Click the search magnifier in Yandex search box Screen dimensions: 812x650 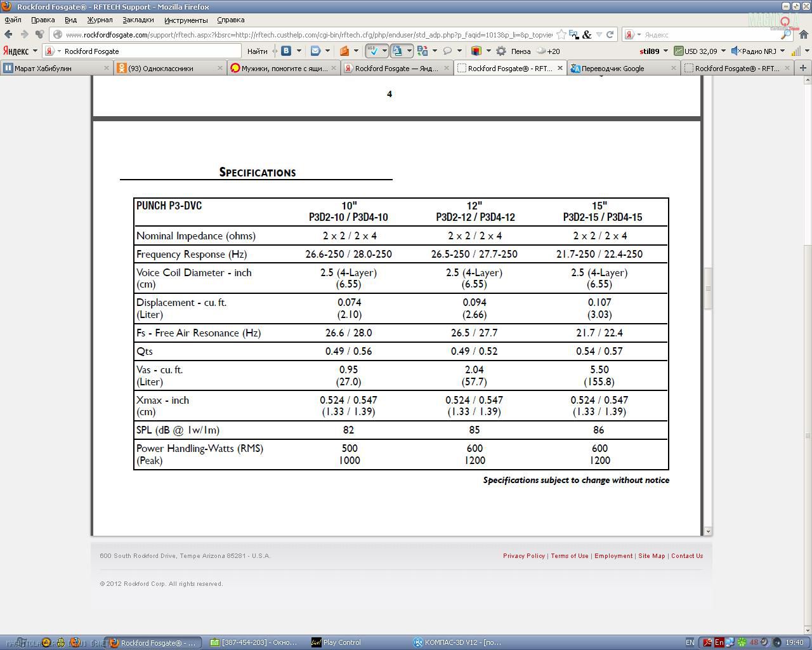785,34
